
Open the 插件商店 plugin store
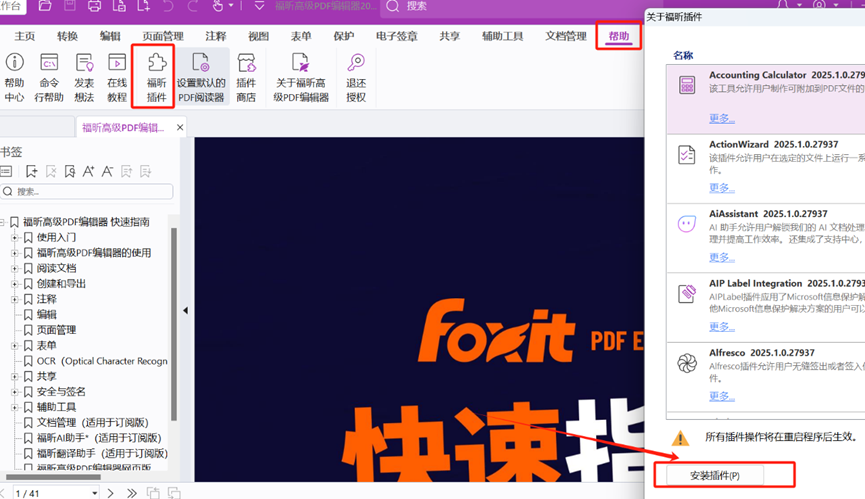246,77
